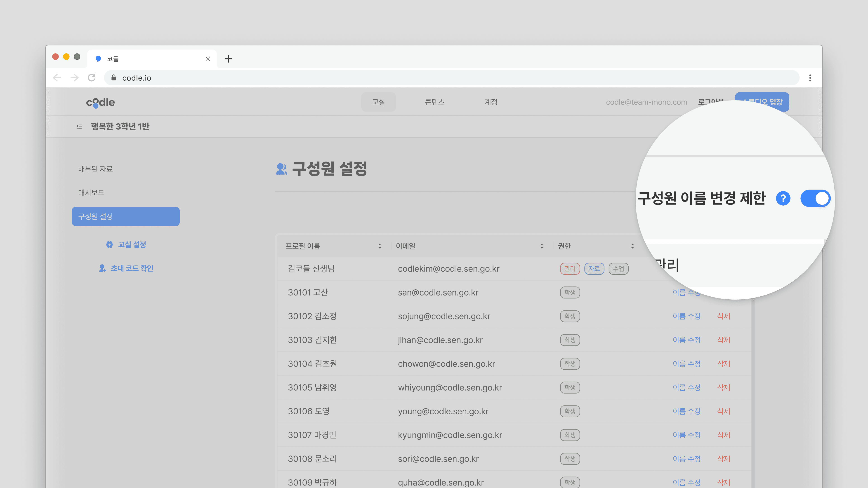Click 이름 수정 for 30105 남휘영
The image size is (868, 488).
686,387
